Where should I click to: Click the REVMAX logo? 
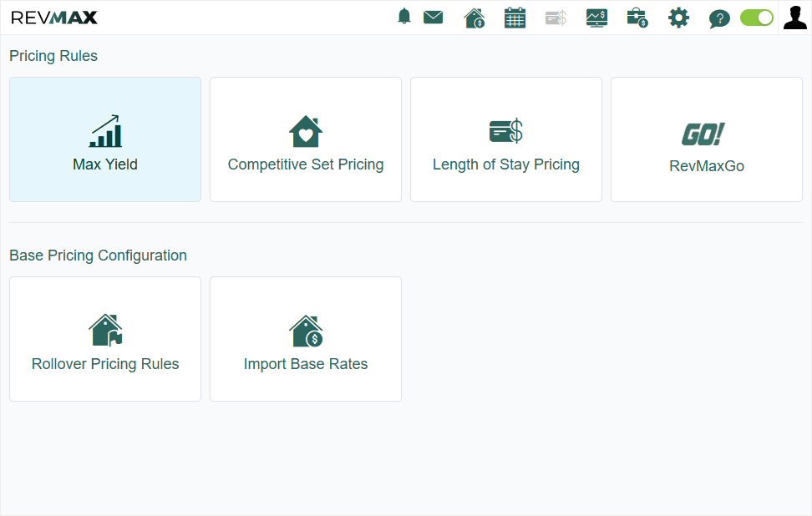click(53, 18)
